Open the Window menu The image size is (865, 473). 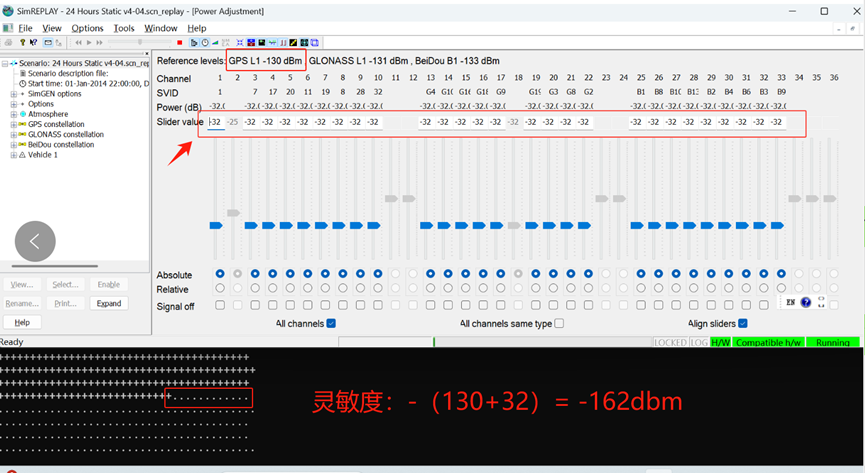[161, 28]
